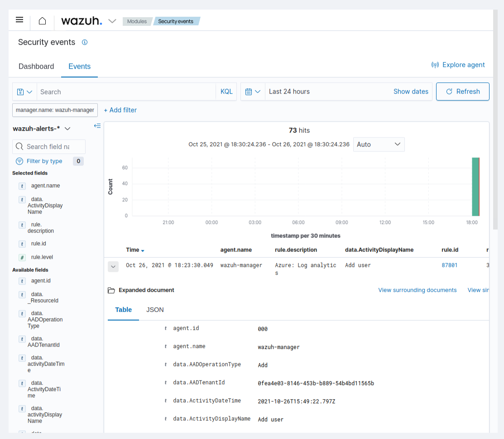This screenshot has height=439, width=504.
Task: Click the rule.description column header
Action: (296, 250)
